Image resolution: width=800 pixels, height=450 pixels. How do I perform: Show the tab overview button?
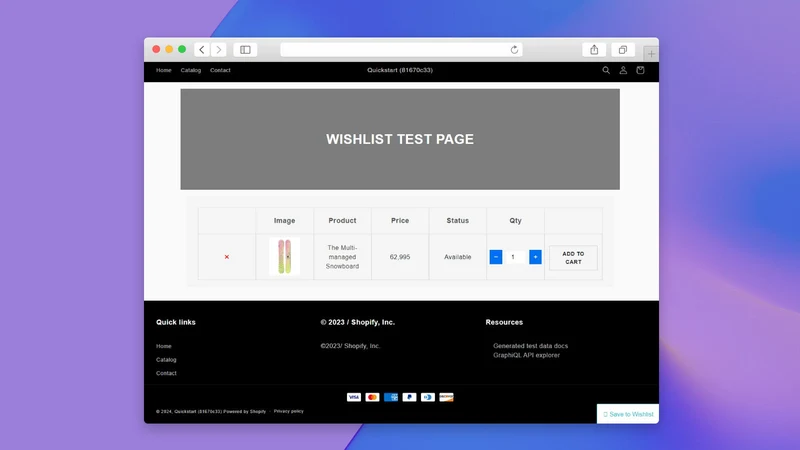623,49
